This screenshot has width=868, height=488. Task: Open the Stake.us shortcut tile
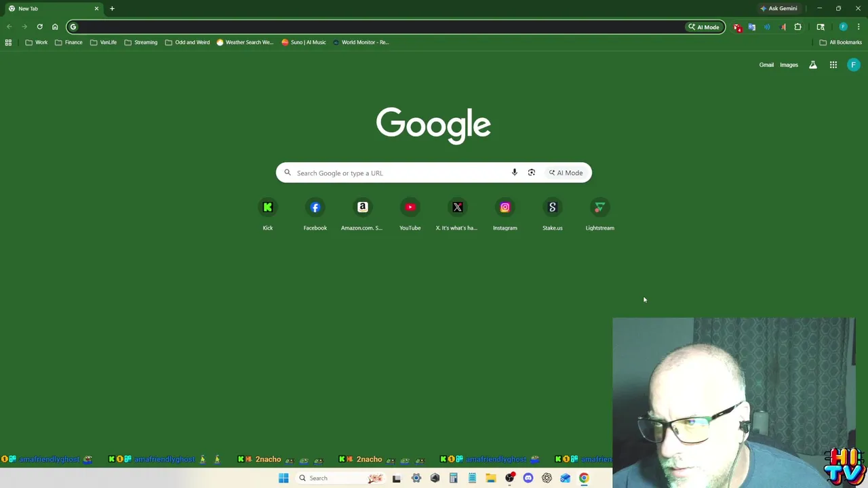click(x=553, y=215)
